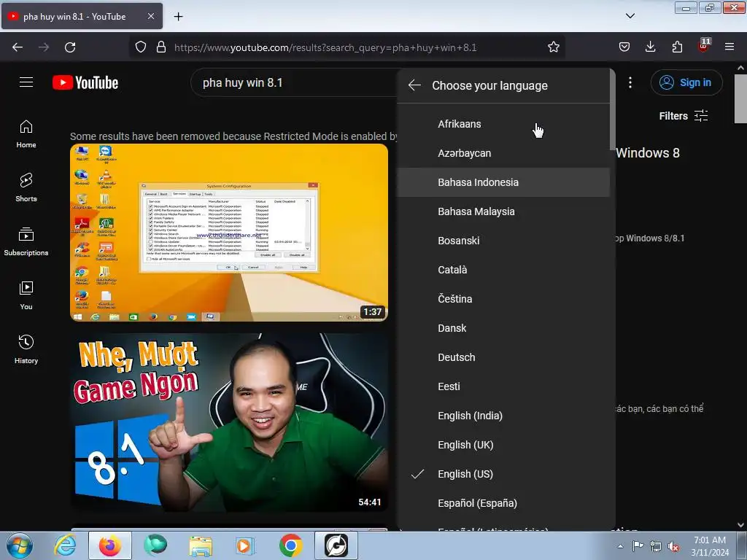Open the Windows Start button
This screenshot has width=747, height=560.
pos(20,545)
